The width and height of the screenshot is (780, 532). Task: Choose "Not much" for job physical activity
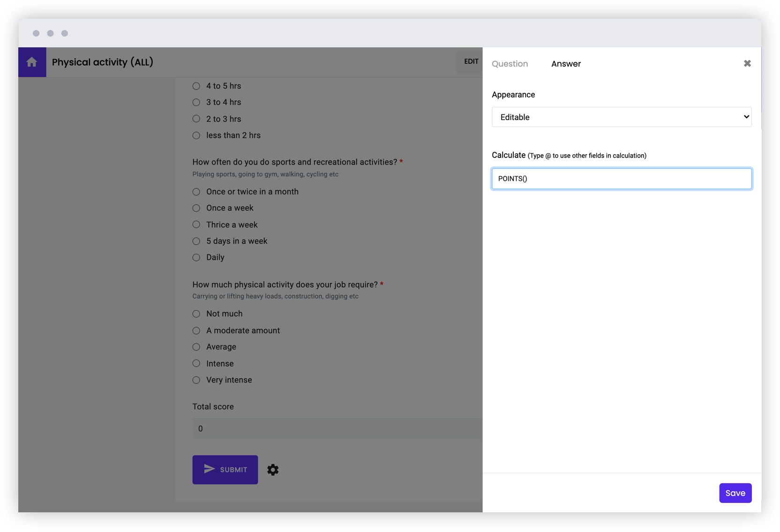pos(196,314)
